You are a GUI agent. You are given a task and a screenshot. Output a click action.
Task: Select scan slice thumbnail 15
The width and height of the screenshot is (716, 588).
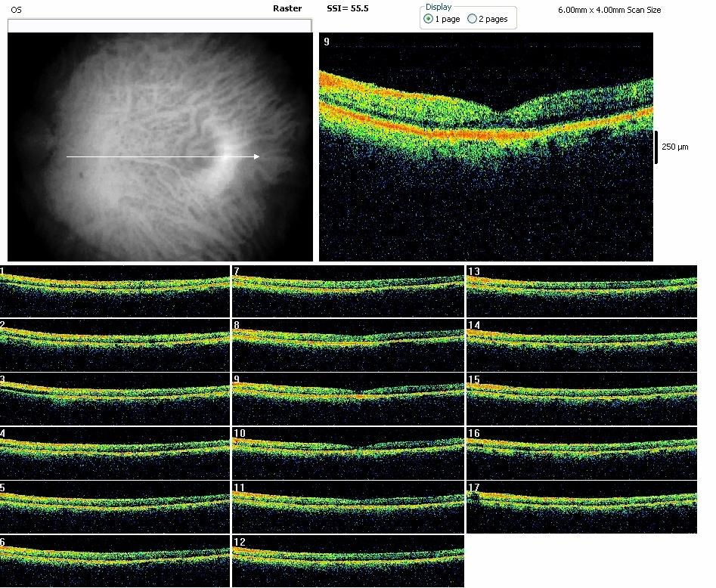point(581,398)
